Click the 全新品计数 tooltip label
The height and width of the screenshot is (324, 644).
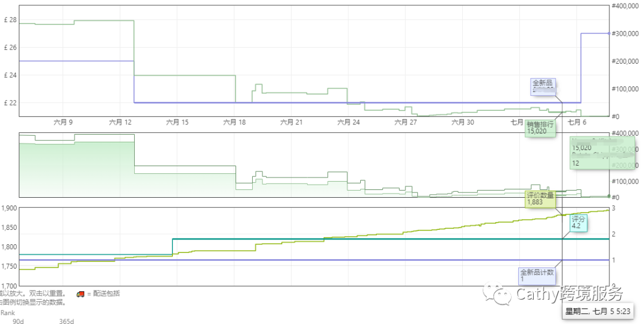pyautogui.click(x=537, y=272)
